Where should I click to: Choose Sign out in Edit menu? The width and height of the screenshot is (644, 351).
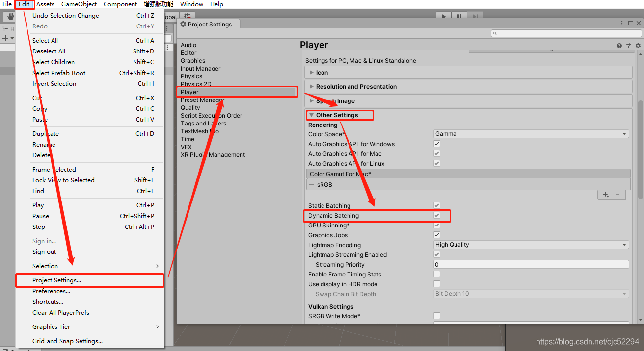click(90, 252)
